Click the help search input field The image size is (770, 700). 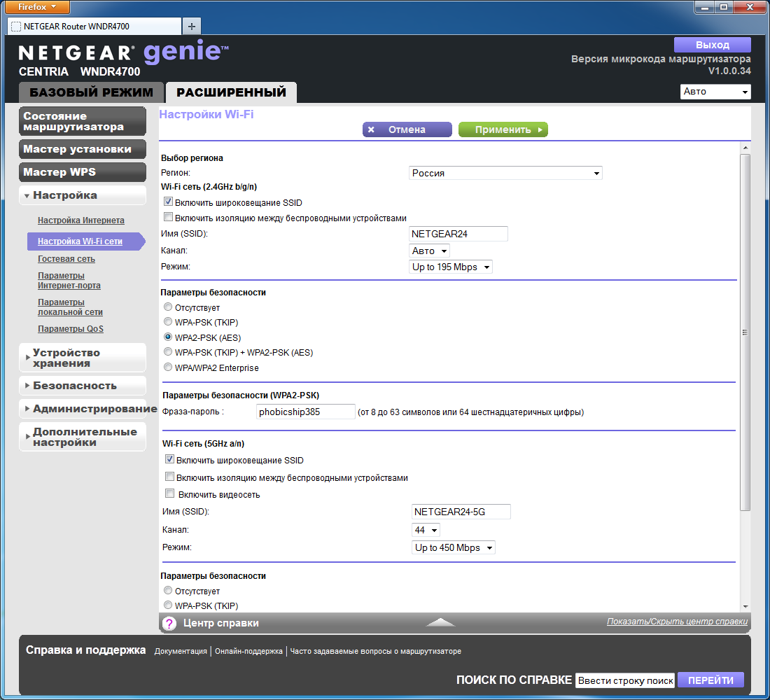(x=625, y=680)
